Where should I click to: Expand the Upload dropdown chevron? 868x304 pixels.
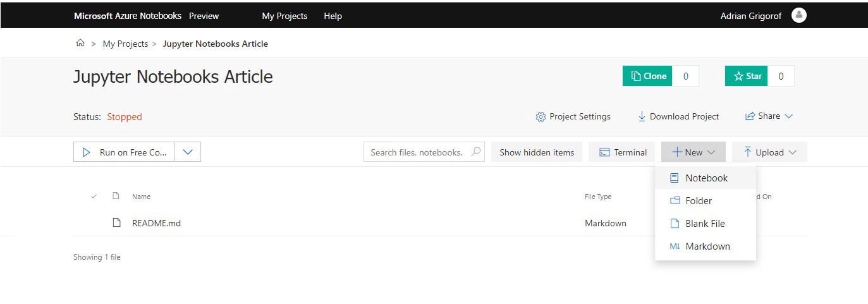tap(793, 152)
